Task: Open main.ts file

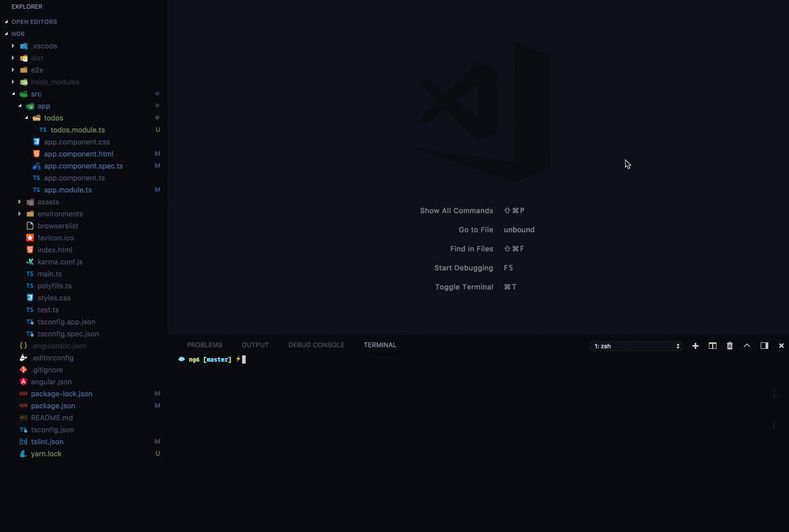Action: pyautogui.click(x=50, y=274)
